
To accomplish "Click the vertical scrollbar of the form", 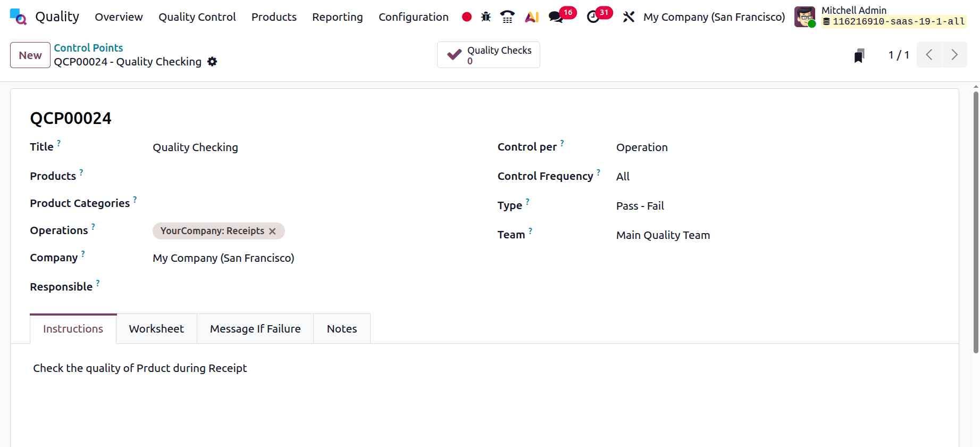I will 976,222.
